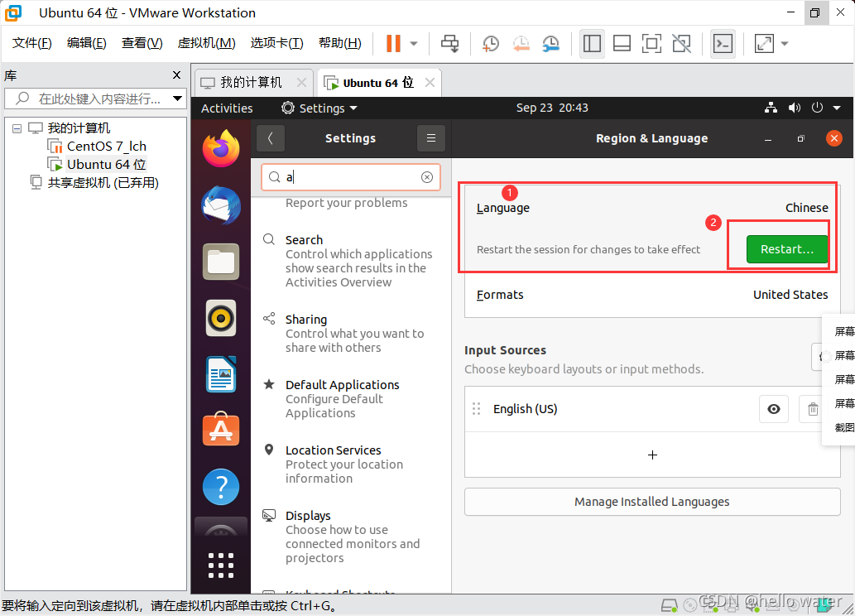Open the Settings app menu in top bar
Viewport: 855px width, 616px height.
point(319,108)
